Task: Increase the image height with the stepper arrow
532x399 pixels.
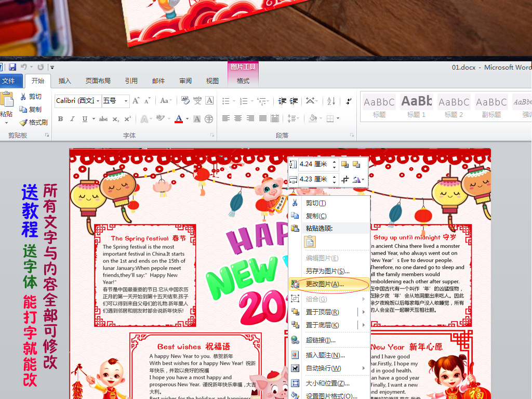Action: [x=335, y=162]
